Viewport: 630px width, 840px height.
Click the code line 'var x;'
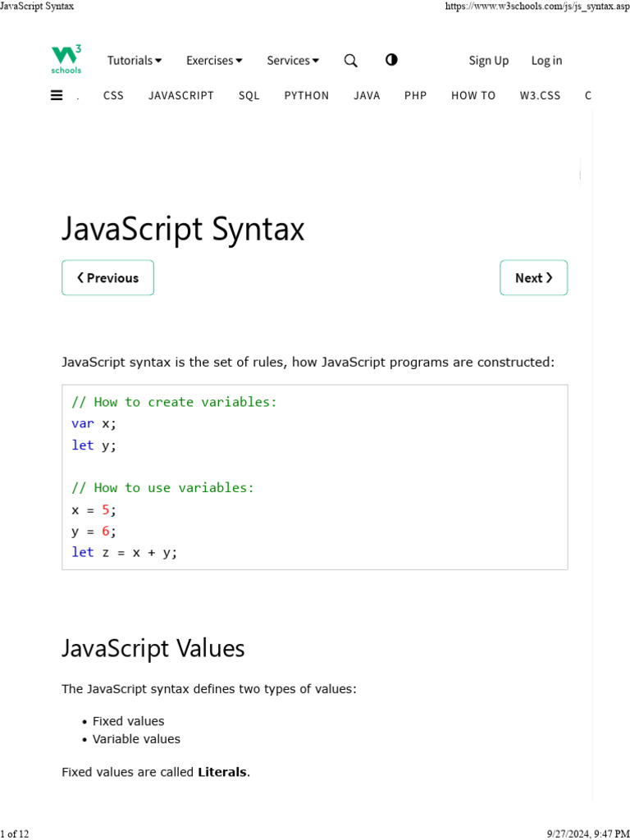94,423
